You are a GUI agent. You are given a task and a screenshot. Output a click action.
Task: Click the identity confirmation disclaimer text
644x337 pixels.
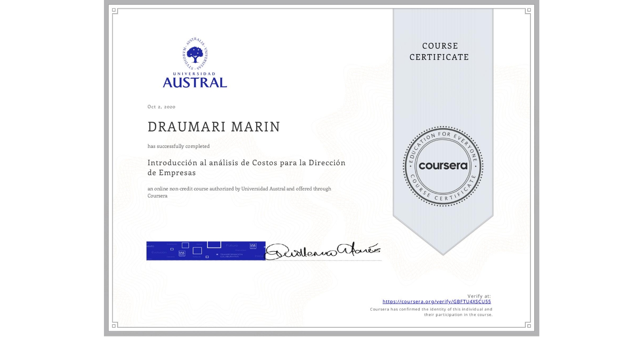coord(431,311)
